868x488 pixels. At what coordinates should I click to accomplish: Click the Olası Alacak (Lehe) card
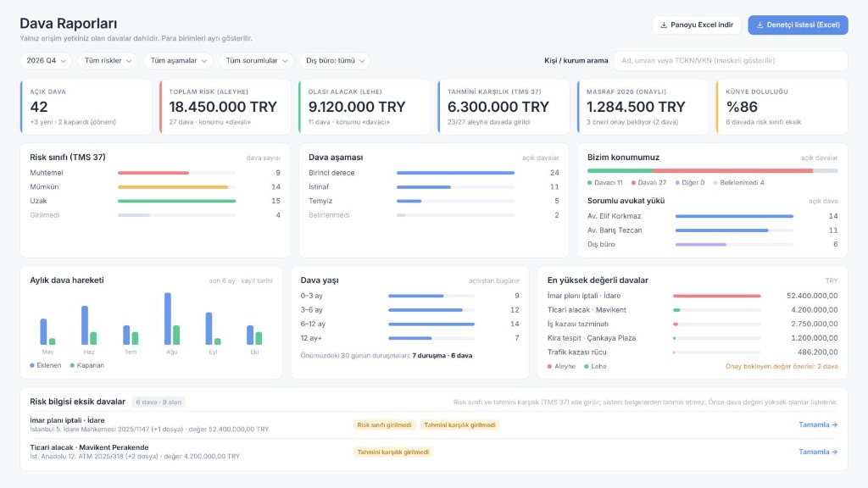(364, 107)
